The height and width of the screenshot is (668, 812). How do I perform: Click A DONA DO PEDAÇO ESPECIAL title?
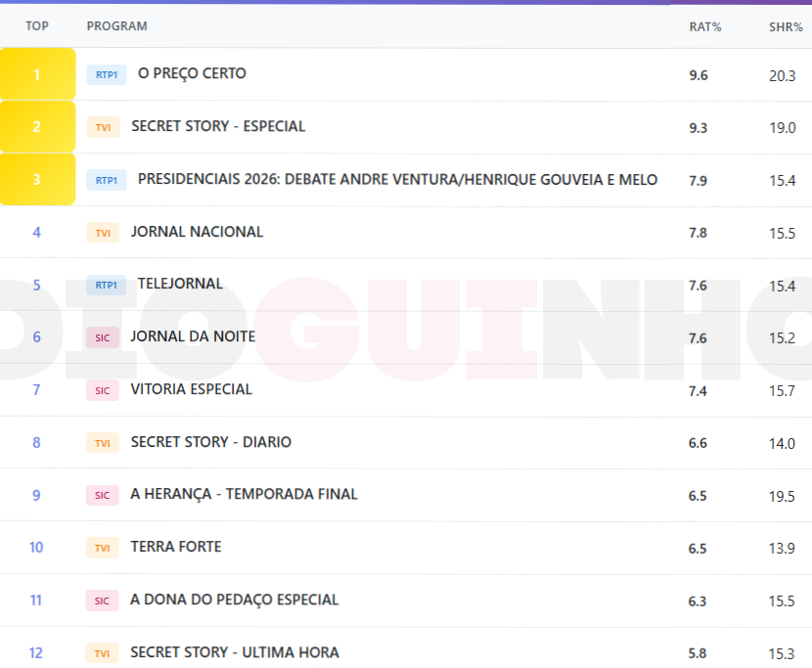pos(235,600)
